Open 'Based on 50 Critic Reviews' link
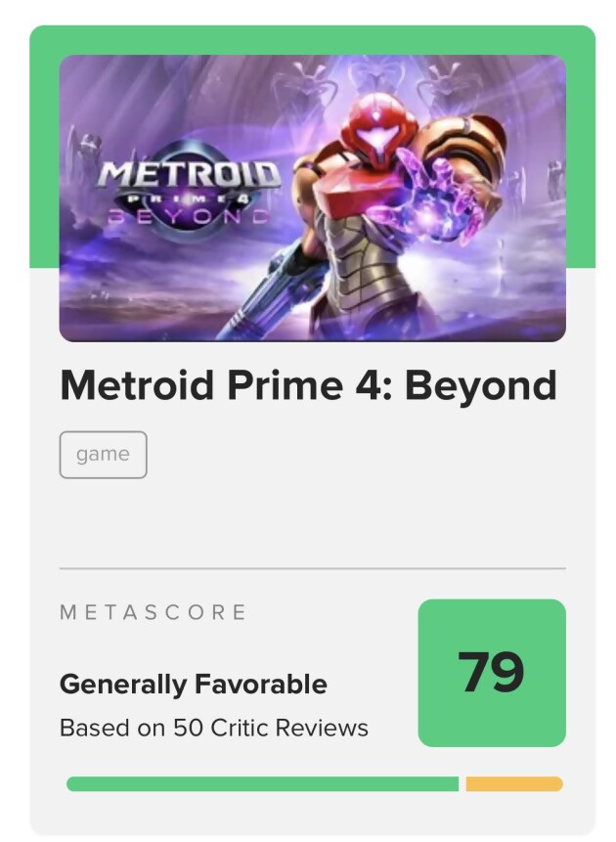Viewport: 616px width, 842px height. coord(212,727)
